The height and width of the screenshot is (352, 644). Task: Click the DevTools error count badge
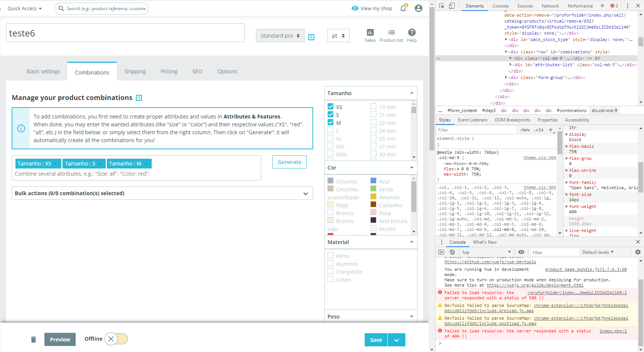[x=614, y=6]
